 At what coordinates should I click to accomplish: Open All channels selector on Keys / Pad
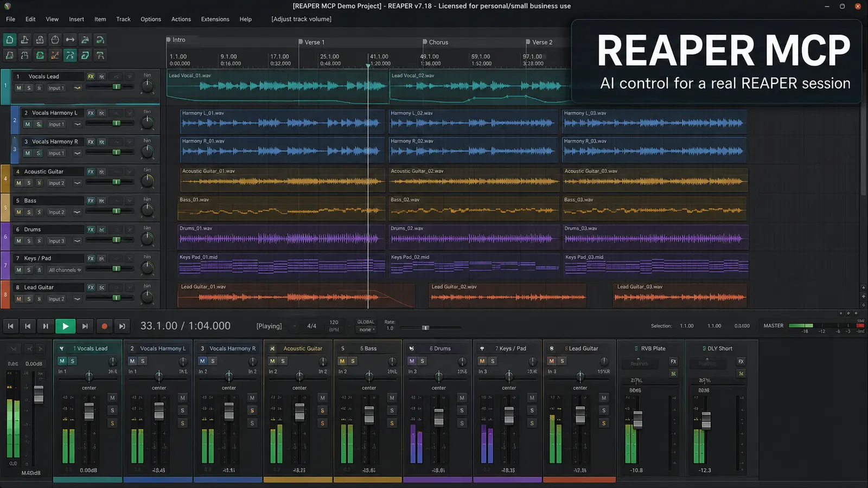pyautogui.click(x=65, y=270)
